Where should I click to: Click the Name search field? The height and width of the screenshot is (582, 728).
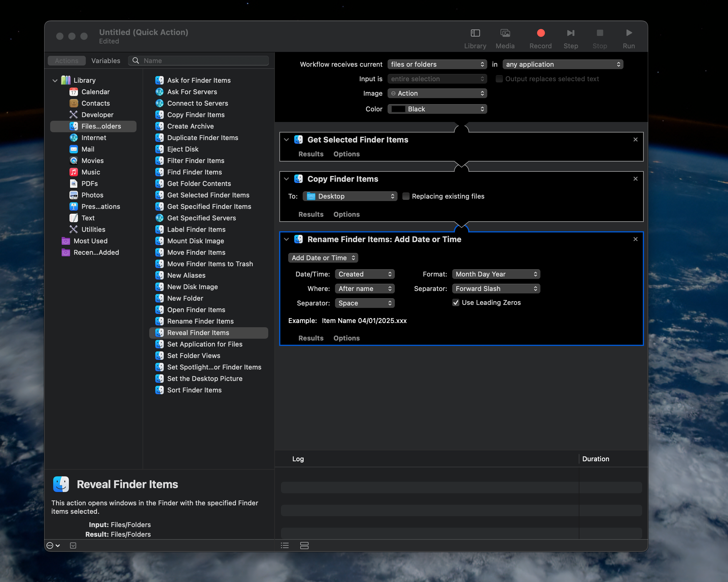click(x=198, y=61)
